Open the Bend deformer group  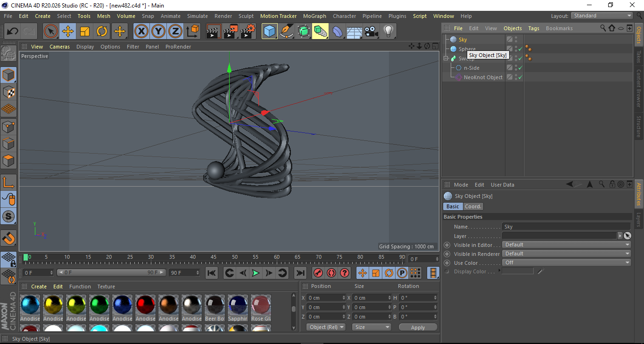click(x=338, y=32)
